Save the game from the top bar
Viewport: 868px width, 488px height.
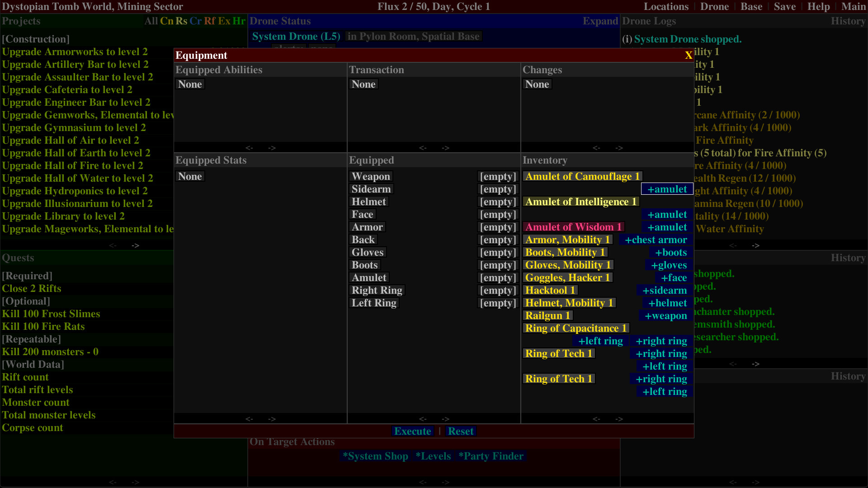pos(785,6)
